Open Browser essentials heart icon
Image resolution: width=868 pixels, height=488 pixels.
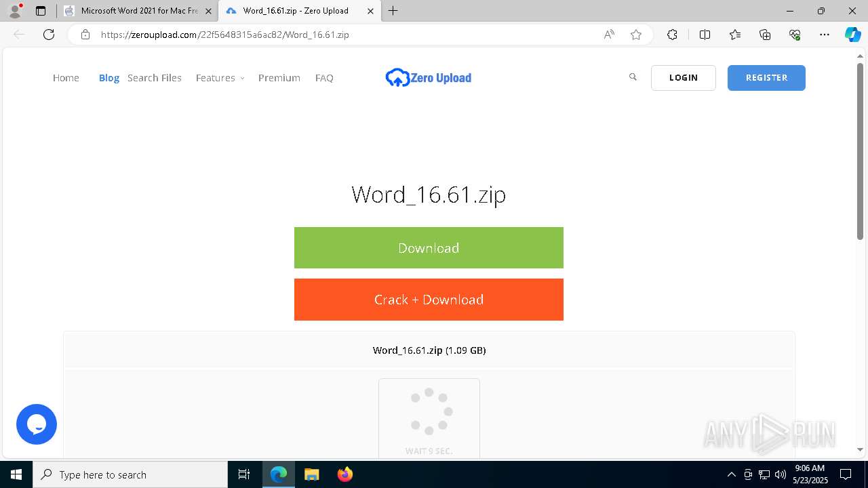pos(795,35)
